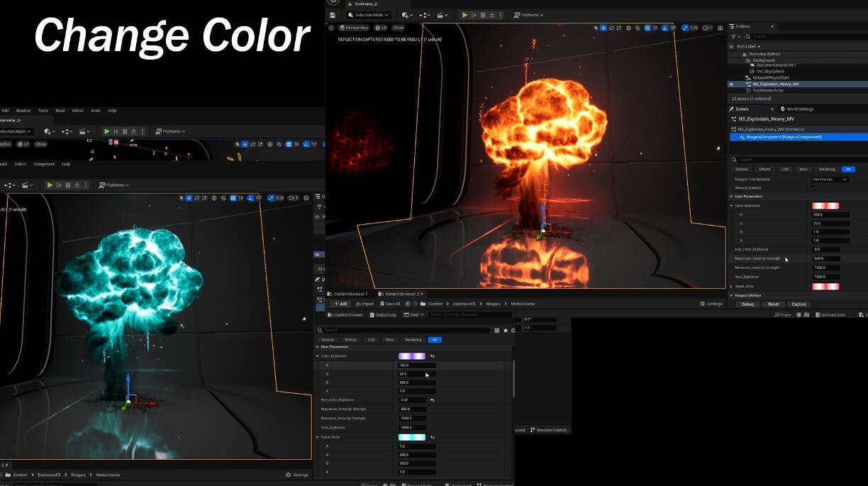Click the Content Browser history back arrow
The height and width of the screenshot is (486, 868).
(408, 304)
